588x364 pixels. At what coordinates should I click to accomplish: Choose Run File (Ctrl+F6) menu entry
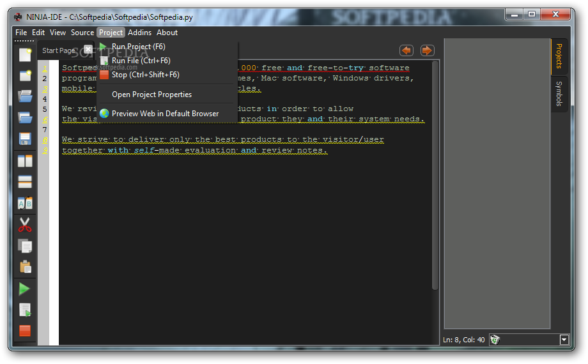coord(167,61)
